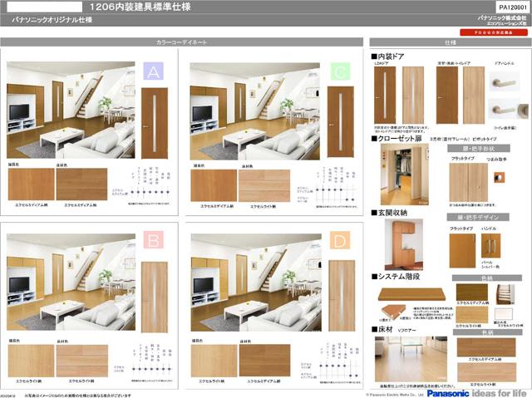The image size is (532, 398).
Task: Open plan A living room photo
Action: [x=70, y=111]
